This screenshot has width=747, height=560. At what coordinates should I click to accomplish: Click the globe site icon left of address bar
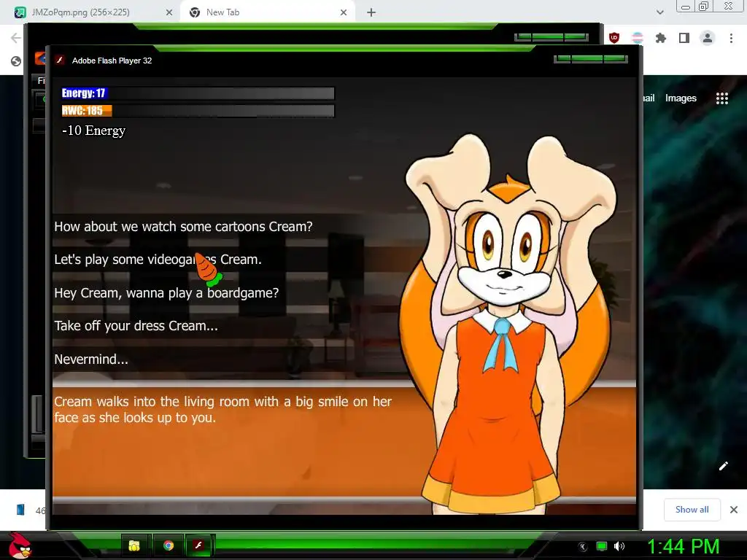[16, 61]
